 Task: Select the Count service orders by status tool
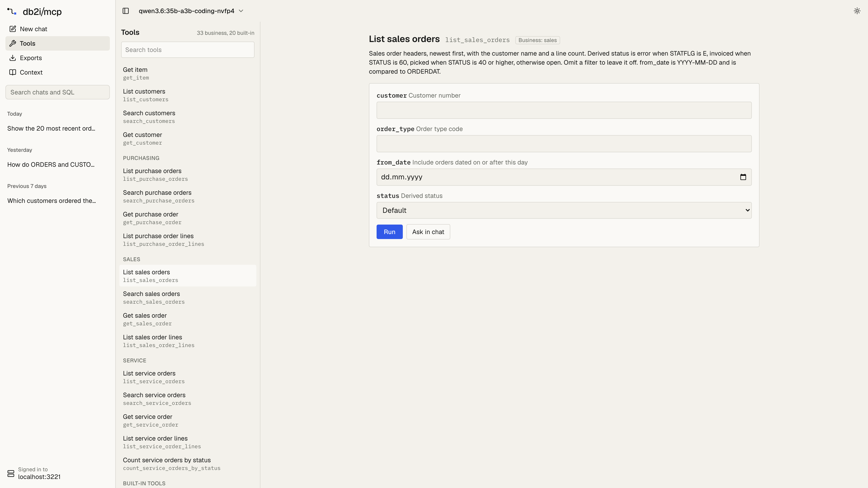(x=188, y=464)
